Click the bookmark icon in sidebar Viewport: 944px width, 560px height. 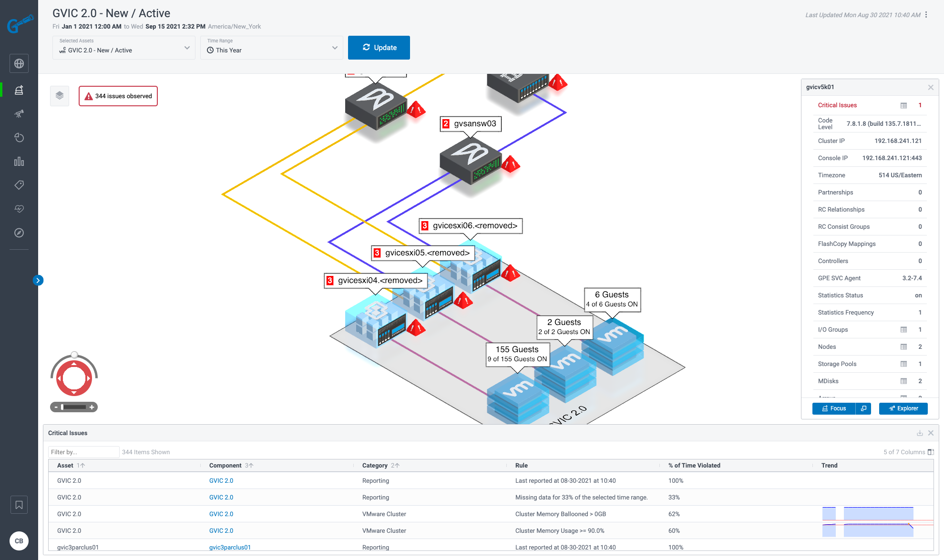19,505
